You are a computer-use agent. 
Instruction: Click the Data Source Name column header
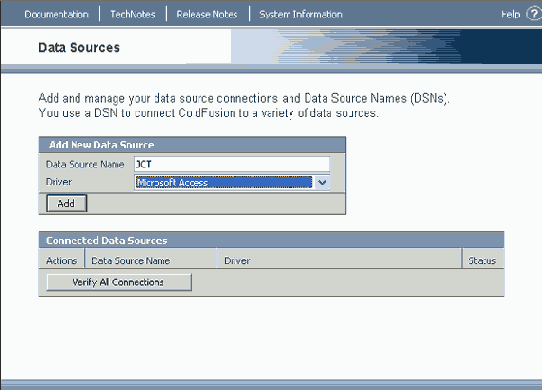pyautogui.click(x=130, y=260)
